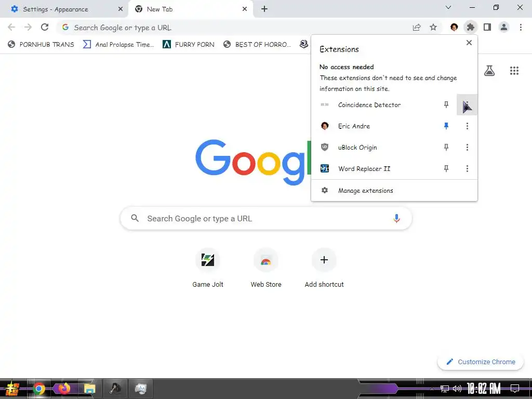Click the uBlock Origin shield icon
The height and width of the screenshot is (399, 532).
click(325, 147)
